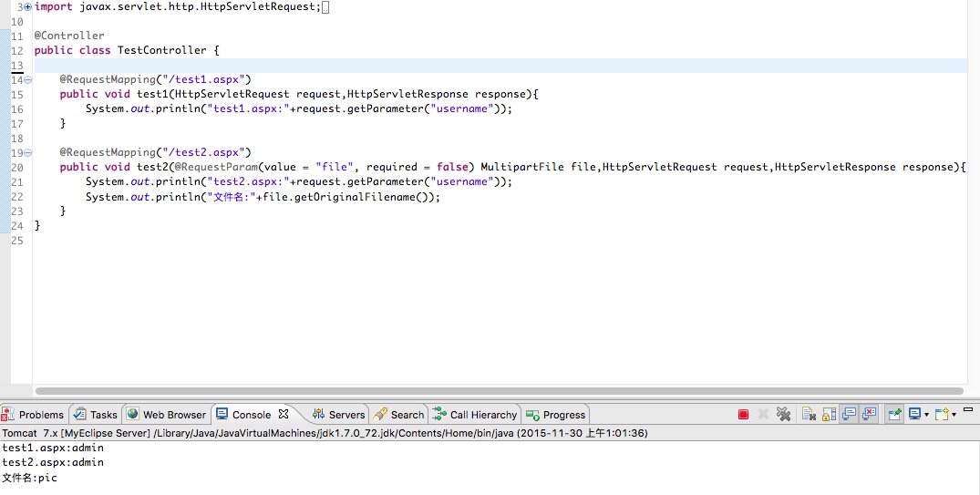Open the Web Browser tab
Viewport: 980px width, 495px height.
[166, 415]
